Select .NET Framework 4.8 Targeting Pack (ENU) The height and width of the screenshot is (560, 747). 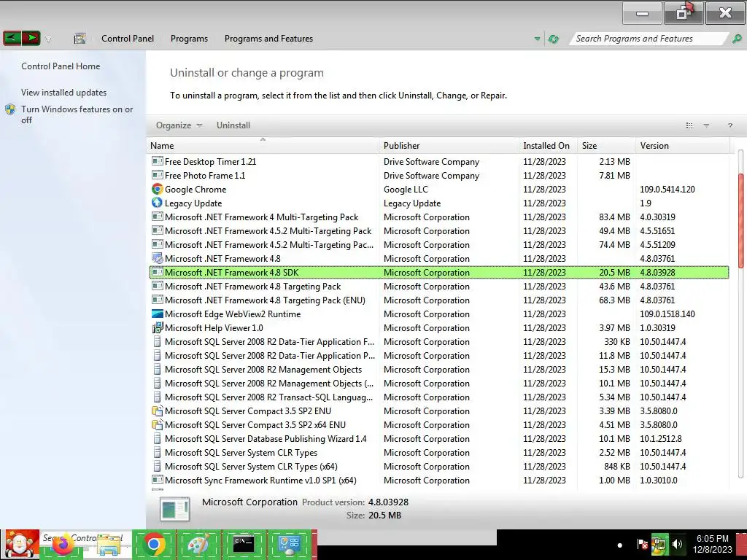[x=439, y=300]
